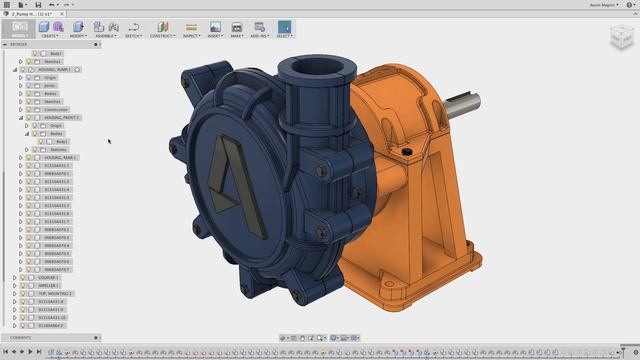Step timeline back to beginning

tap(6, 351)
